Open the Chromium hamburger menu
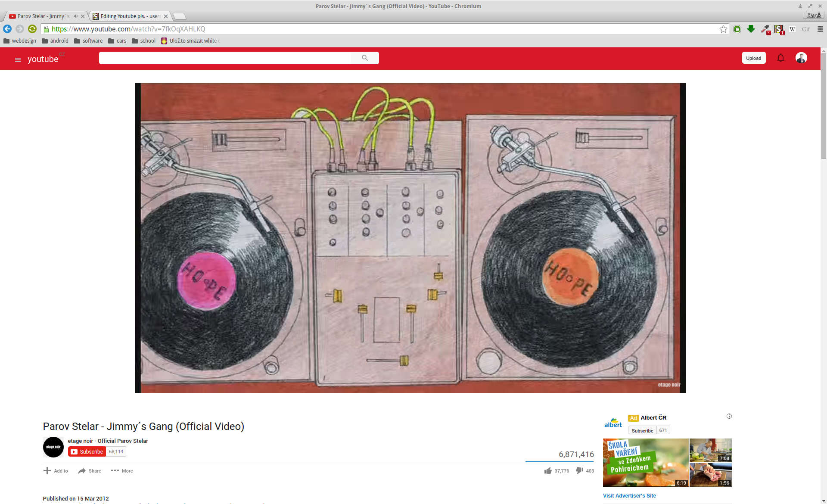827x504 pixels. (820, 29)
